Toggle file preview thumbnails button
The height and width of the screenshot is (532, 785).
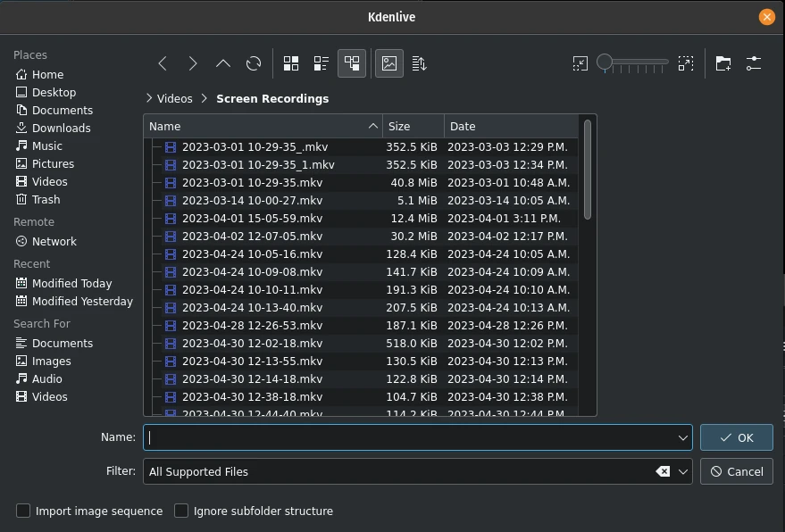tap(389, 63)
